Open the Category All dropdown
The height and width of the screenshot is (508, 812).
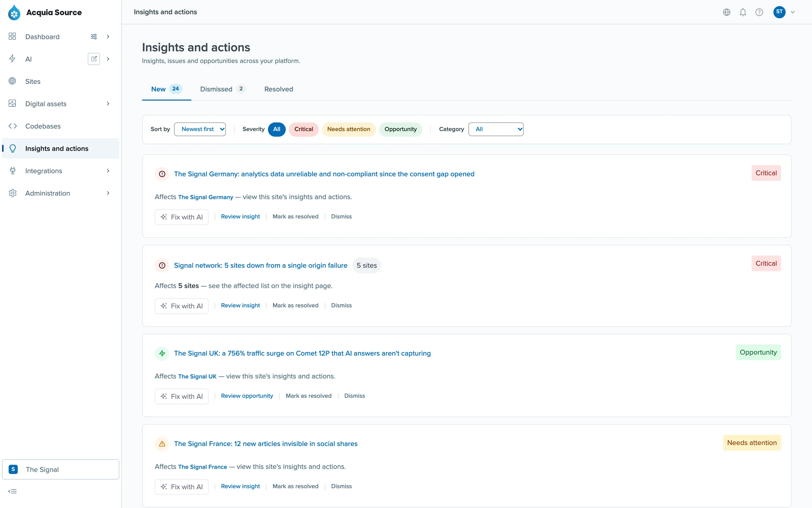point(496,129)
